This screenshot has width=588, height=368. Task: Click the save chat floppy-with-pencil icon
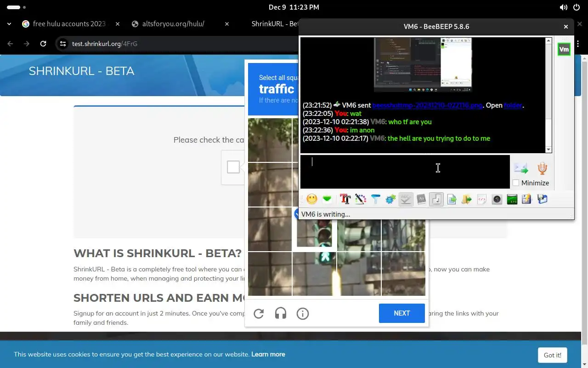[527, 199]
